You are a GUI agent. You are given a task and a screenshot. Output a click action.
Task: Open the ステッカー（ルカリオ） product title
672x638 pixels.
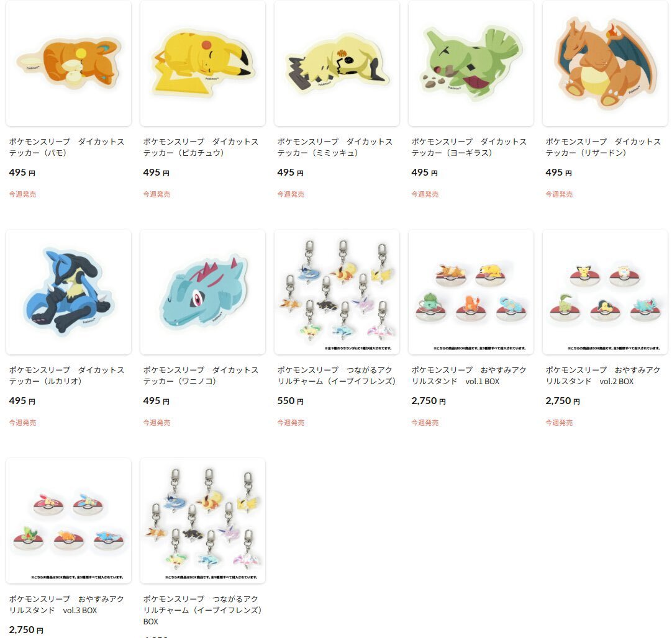point(66,375)
